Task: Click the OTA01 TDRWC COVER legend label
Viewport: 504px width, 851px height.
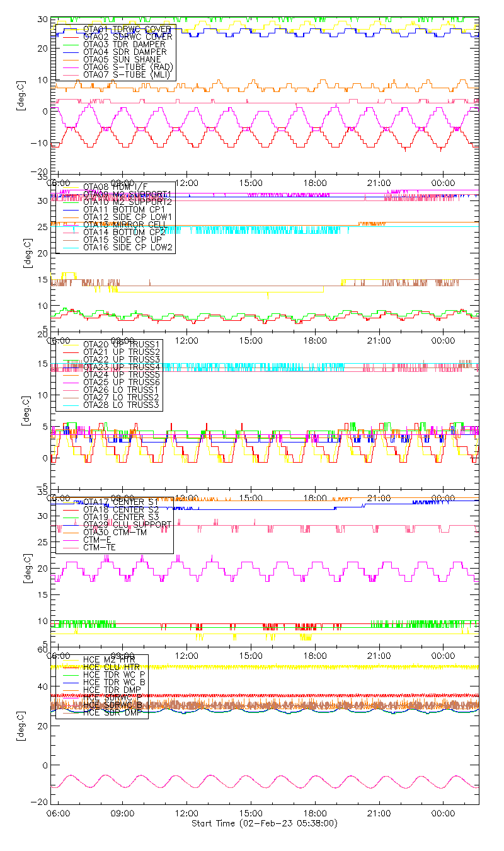Action: pos(127,29)
